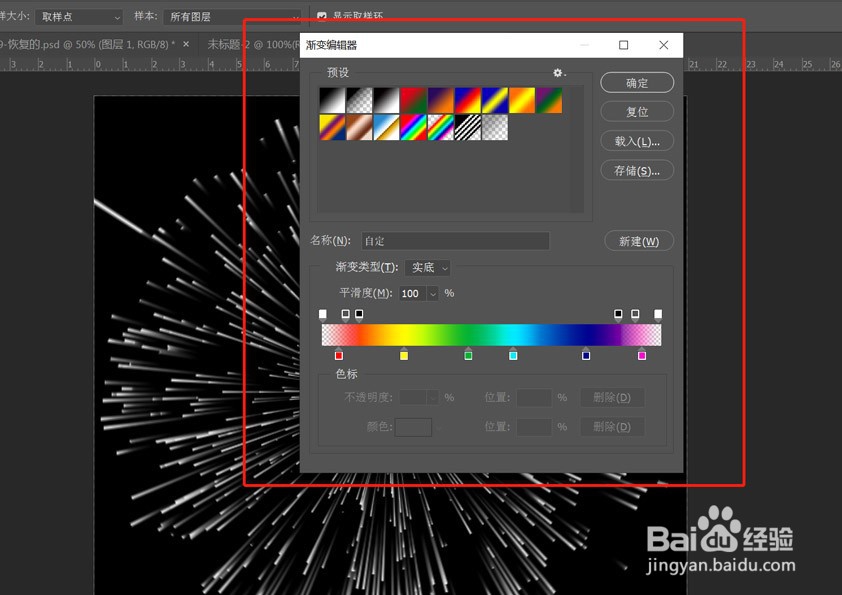Select the blue-red-yellow gradient preset
Image resolution: width=842 pixels, height=595 pixels.
click(468, 100)
